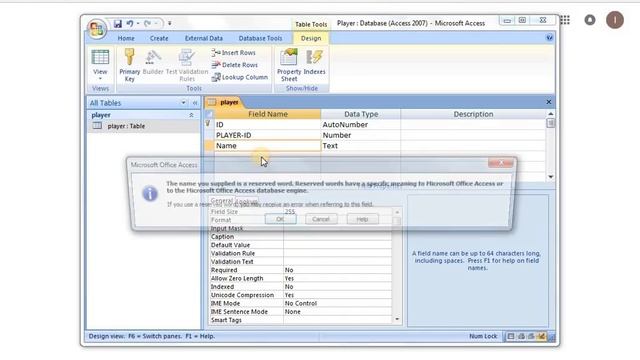This screenshot has height=360, width=640.
Task: Click the Redo arrow in Quick Access toolbar
Action: [147, 24]
